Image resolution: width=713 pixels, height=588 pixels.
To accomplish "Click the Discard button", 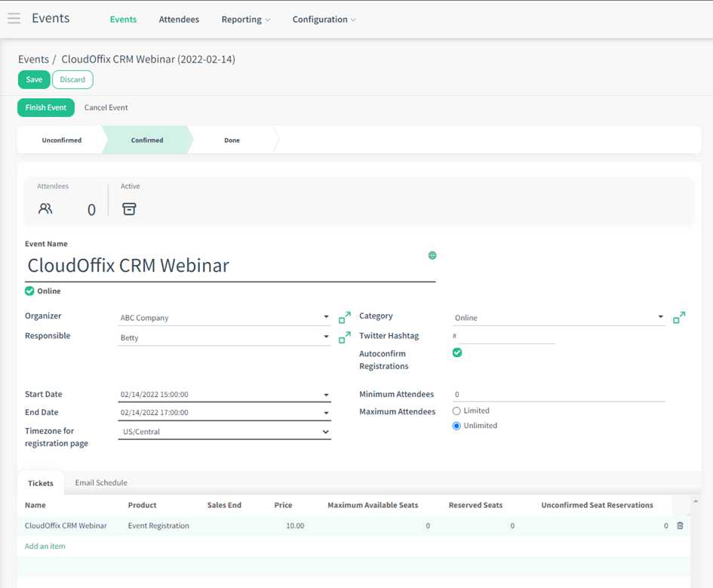I will coord(72,79).
